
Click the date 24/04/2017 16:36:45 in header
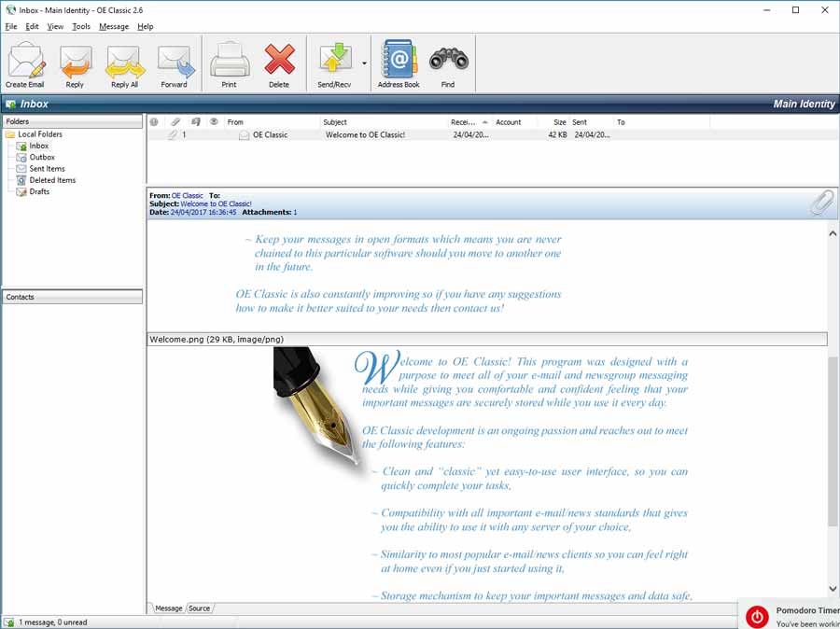tap(203, 212)
